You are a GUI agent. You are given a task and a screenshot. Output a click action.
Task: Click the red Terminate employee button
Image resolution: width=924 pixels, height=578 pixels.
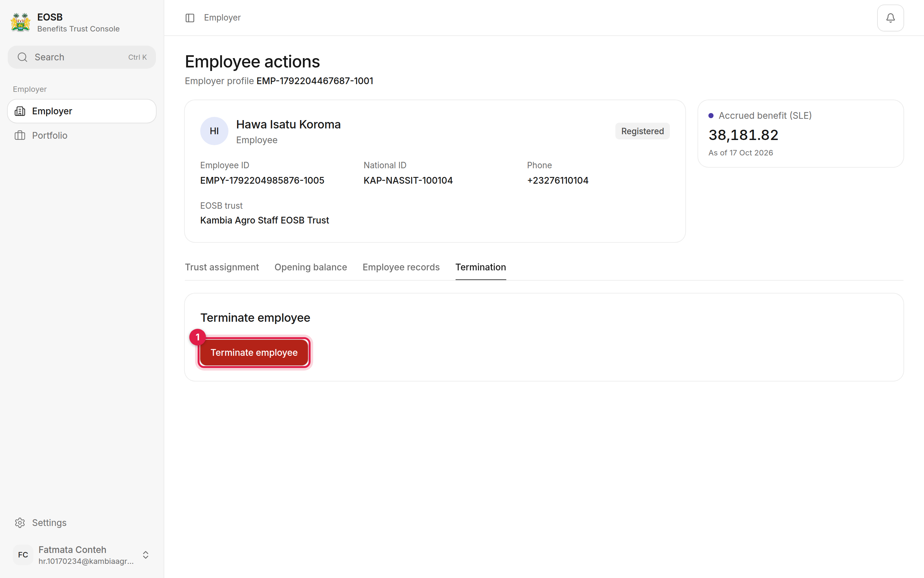click(x=254, y=353)
